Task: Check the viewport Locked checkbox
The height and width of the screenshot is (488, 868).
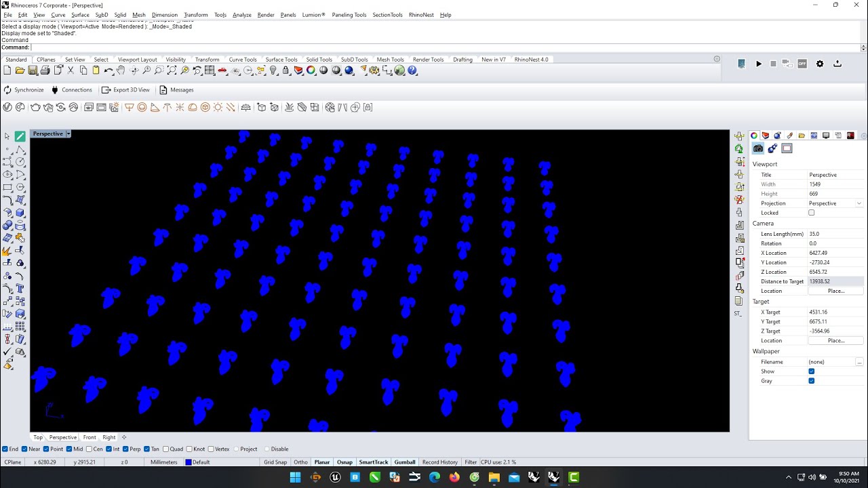Action: coord(811,213)
